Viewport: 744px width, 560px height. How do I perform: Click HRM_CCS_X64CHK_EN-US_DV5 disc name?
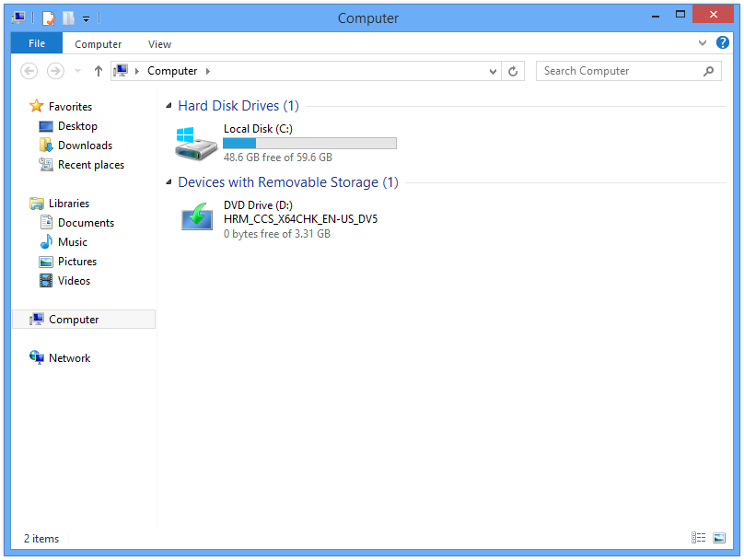(x=301, y=219)
